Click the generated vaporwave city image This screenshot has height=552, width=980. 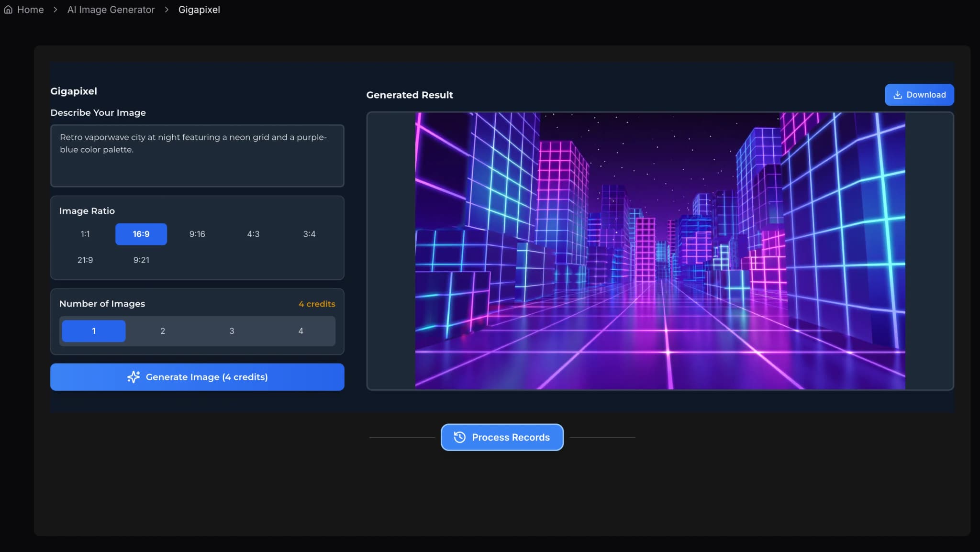point(660,251)
